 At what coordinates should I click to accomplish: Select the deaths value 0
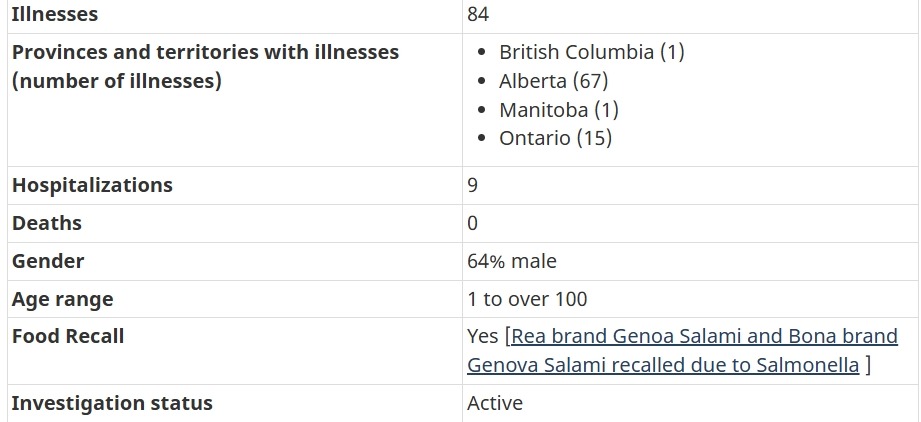click(473, 223)
